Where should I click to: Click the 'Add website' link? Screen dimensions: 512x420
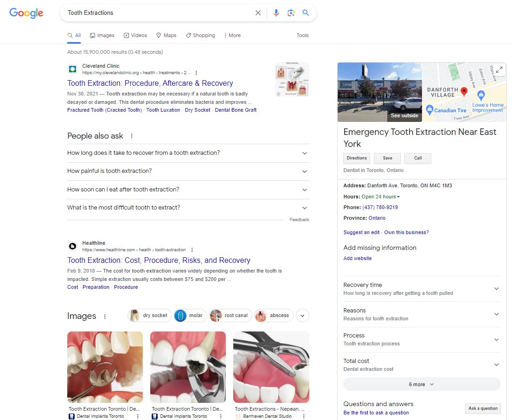(x=358, y=258)
